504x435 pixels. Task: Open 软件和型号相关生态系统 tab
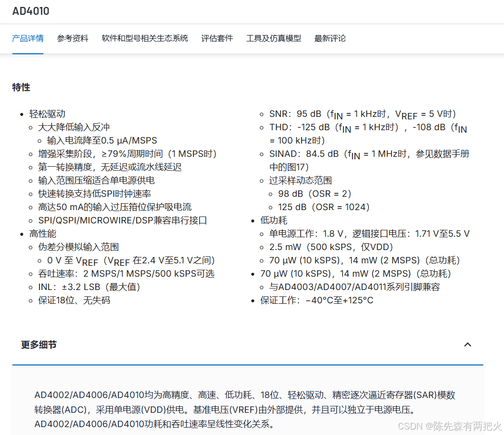click(x=145, y=38)
